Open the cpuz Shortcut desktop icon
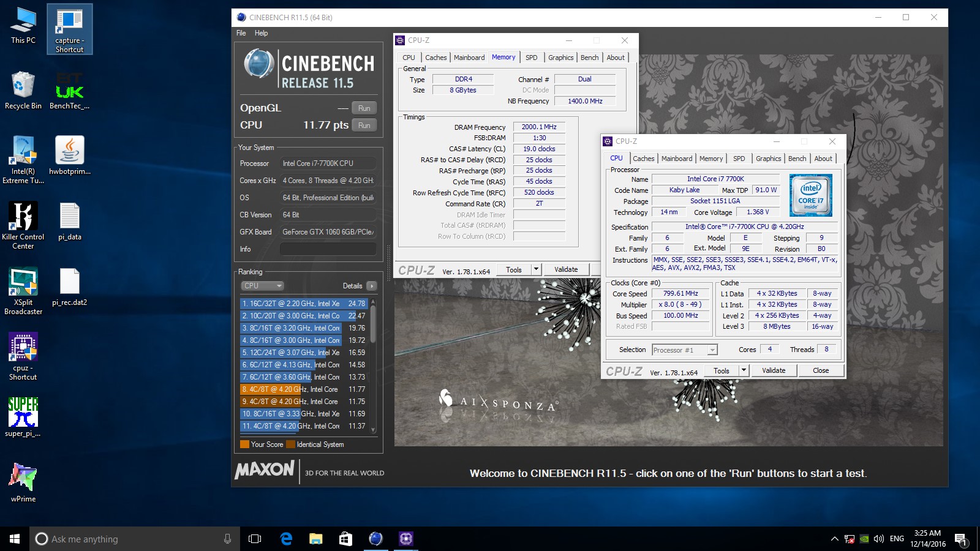The width and height of the screenshot is (980, 551). tap(23, 356)
